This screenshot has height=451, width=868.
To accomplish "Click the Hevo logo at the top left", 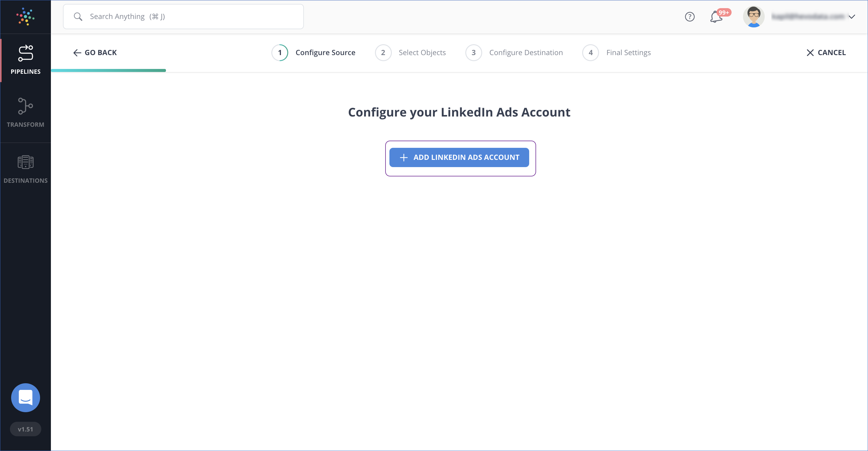I will click(x=25, y=17).
